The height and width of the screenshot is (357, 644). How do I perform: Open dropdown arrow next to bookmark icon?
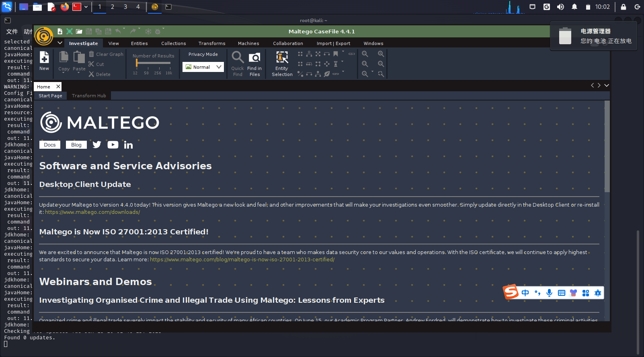[x=343, y=51]
